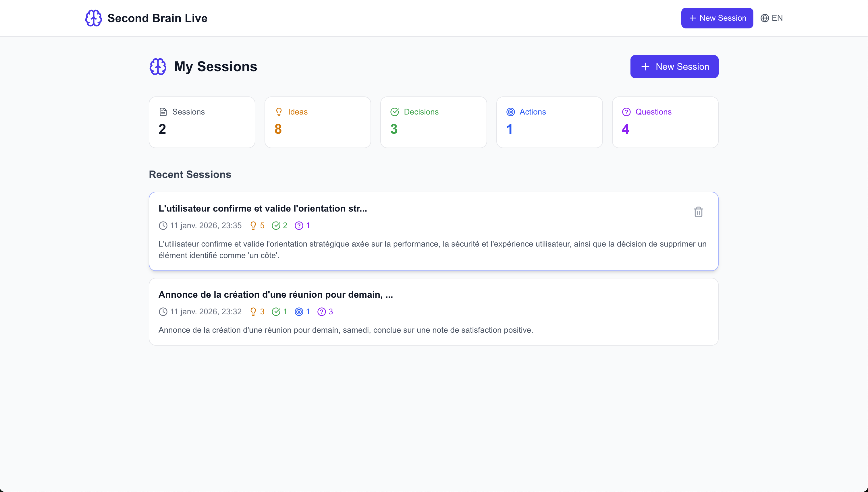Click the question mark icon on Questions card
868x492 pixels.
tap(626, 112)
